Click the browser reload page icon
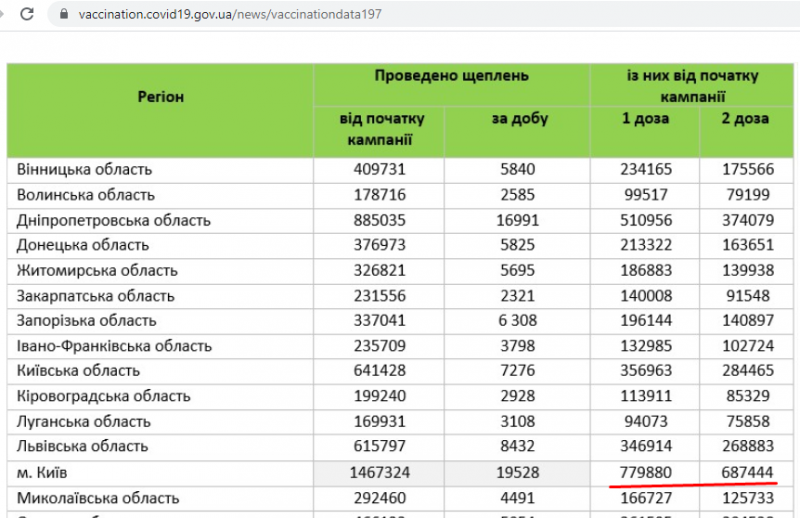The width and height of the screenshot is (800, 518). 28,15
